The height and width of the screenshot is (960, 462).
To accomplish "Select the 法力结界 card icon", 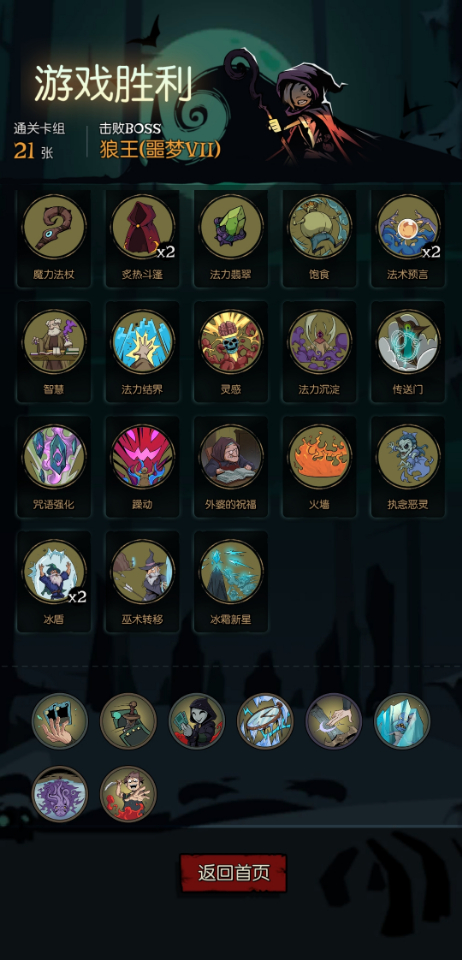I will point(143,342).
